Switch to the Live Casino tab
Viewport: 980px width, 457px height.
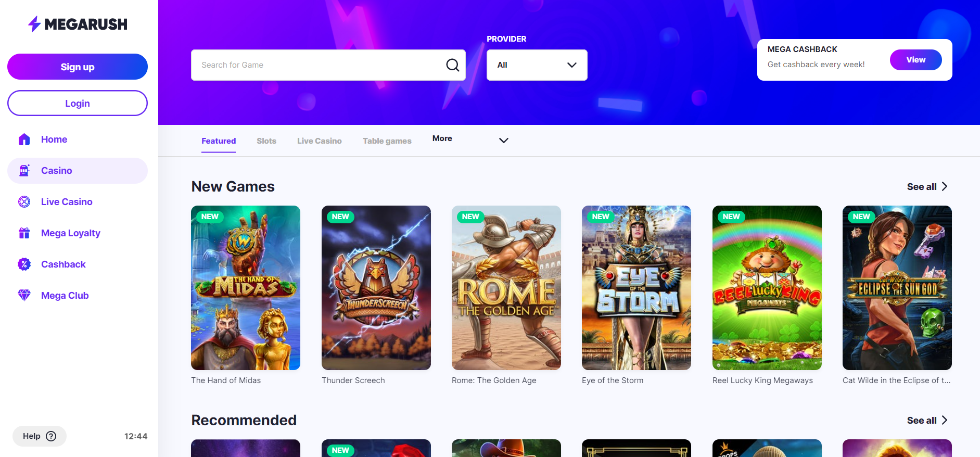320,141
